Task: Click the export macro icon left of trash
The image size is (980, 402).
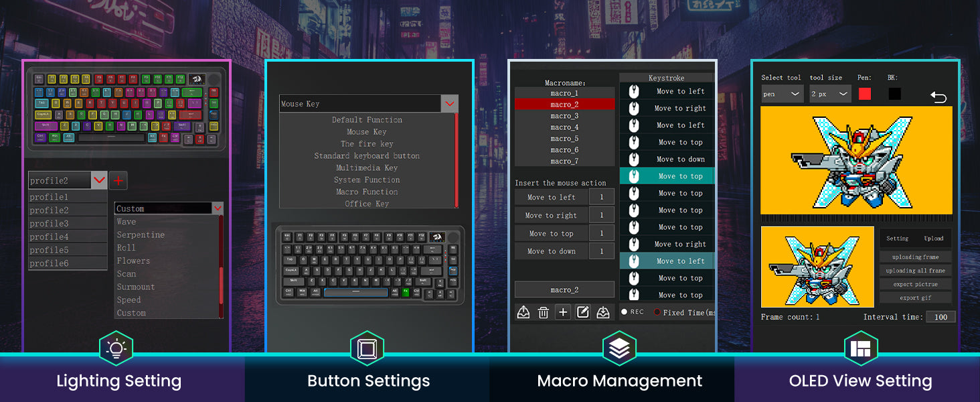Action: [x=523, y=312]
